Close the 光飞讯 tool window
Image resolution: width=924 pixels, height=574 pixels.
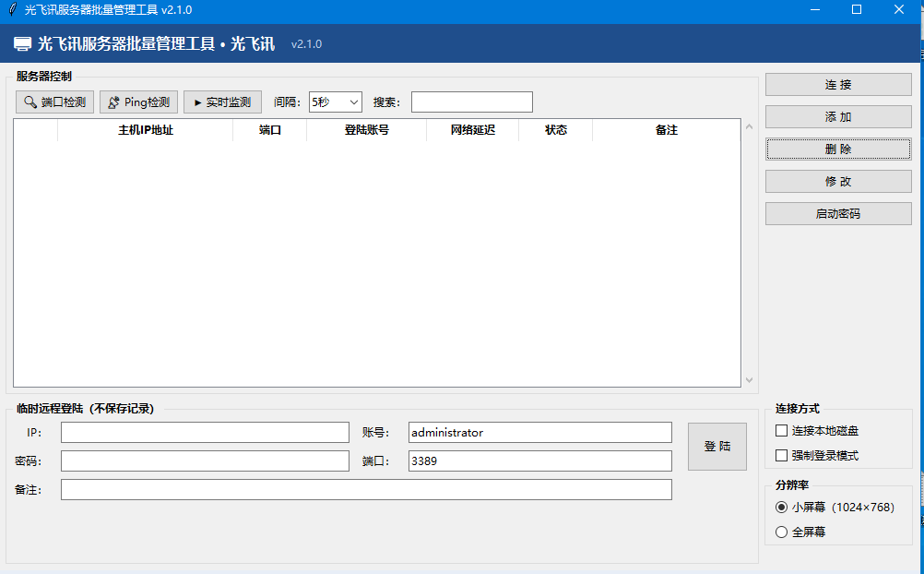[899, 9]
